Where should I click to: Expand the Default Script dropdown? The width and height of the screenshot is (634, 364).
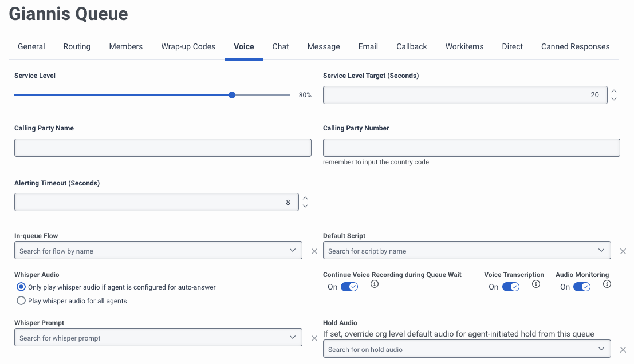point(467,251)
